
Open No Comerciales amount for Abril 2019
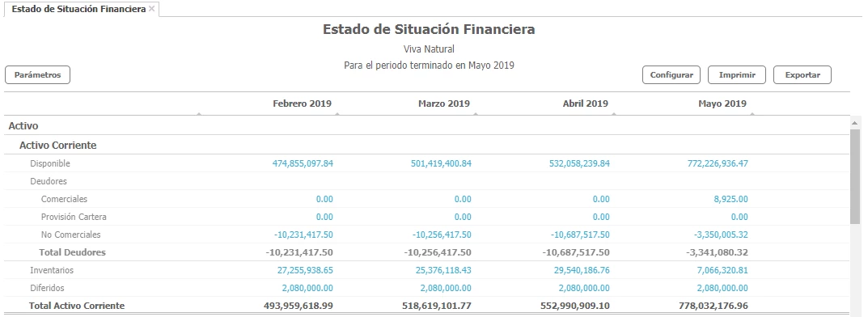580,235
